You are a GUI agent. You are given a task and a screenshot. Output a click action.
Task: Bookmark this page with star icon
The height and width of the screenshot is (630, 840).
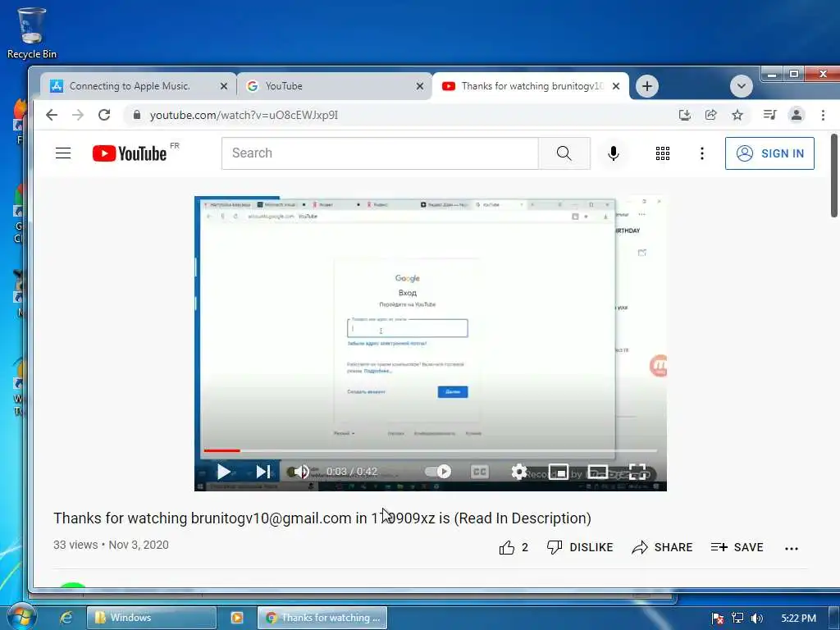737,115
